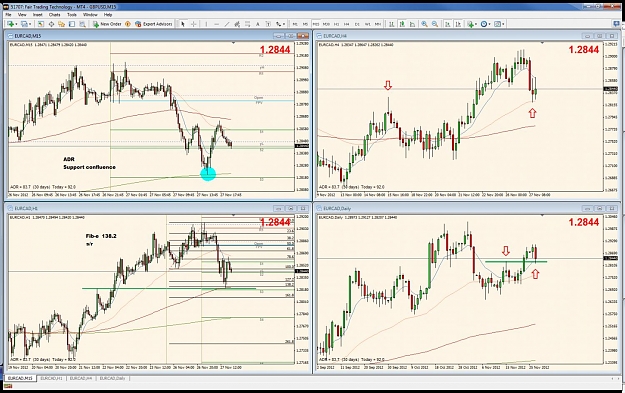This screenshot has height=393, width=625.
Task: Click the New Order button
Action: (107, 24)
